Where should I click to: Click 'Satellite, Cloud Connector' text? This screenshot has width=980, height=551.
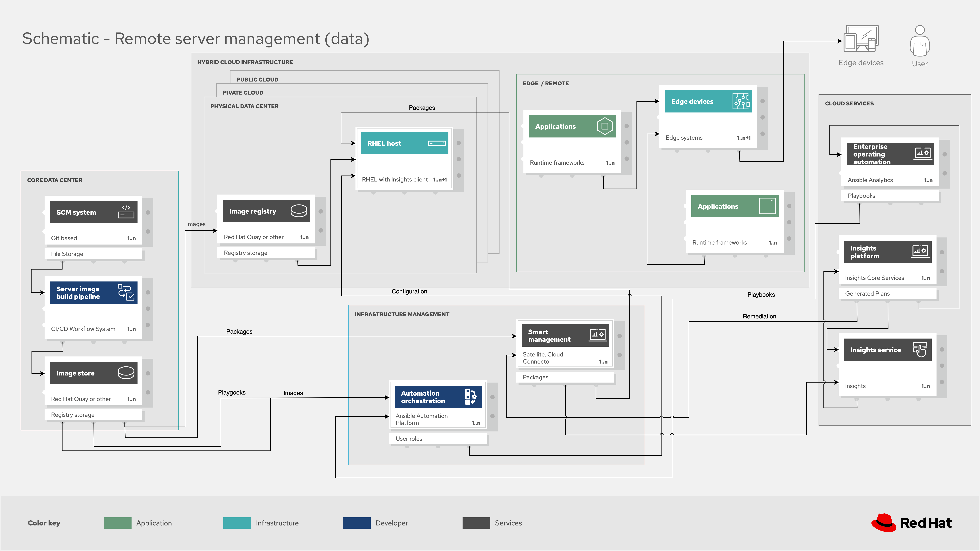click(543, 358)
